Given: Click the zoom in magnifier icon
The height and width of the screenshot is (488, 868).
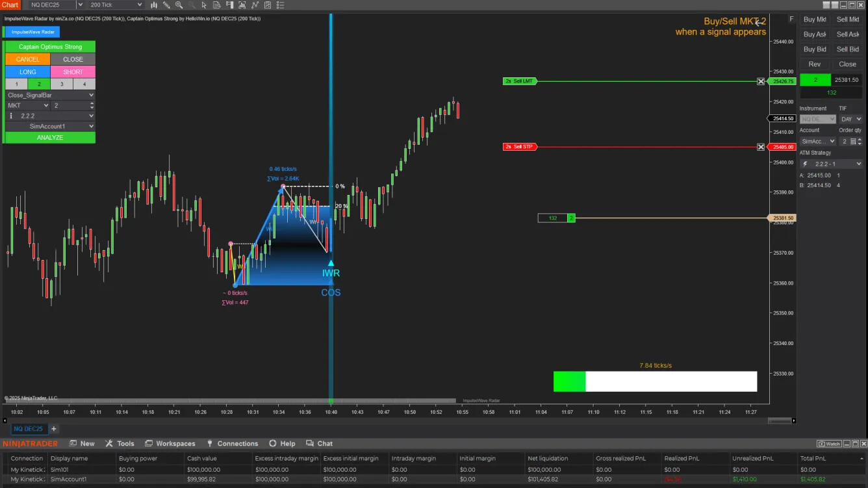Looking at the screenshot, I should click(179, 5).
